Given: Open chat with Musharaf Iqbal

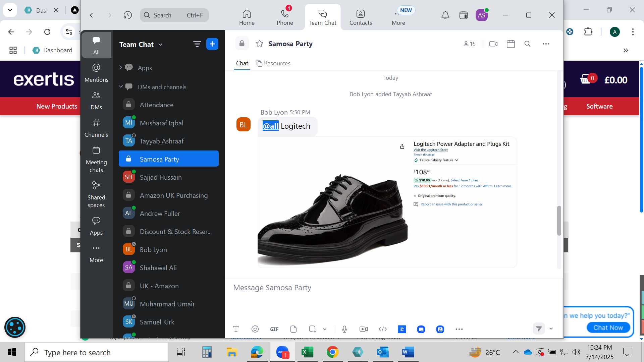Looking at the screenshot, I should [x=168, y=123].
